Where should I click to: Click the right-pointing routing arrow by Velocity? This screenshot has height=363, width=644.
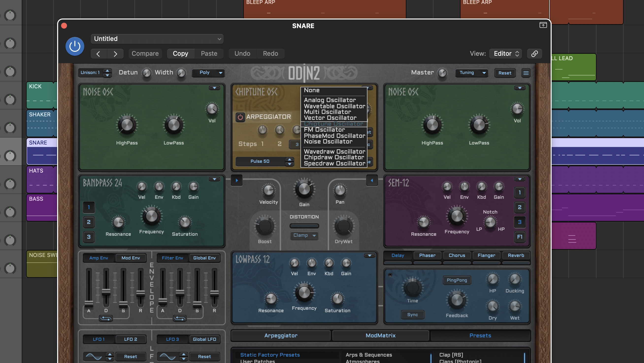click(237, 180)
